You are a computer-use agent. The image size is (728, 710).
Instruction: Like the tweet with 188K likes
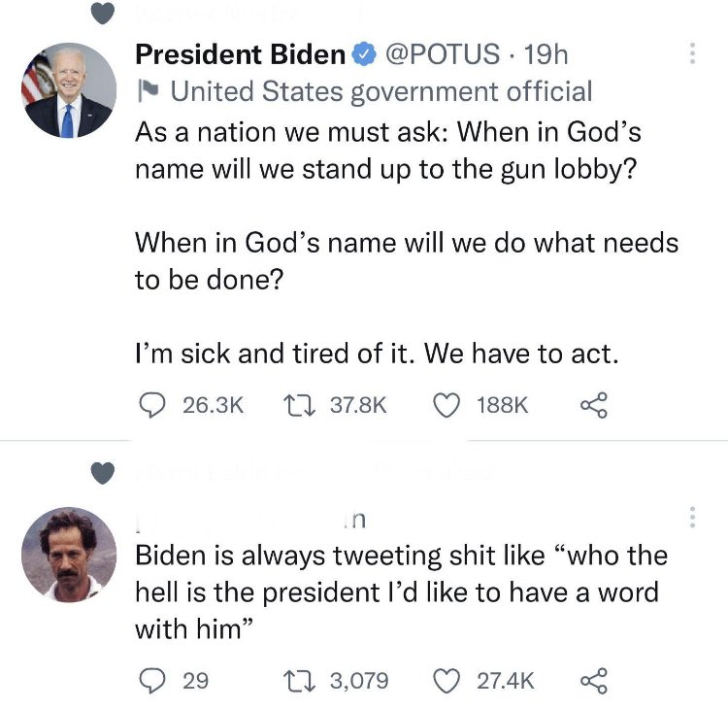point(447,403)
